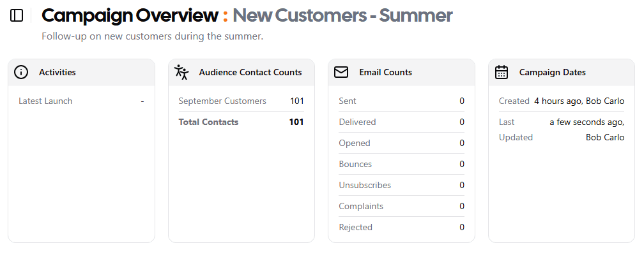Click the campaign description subtitle text
This screenshot has height=257, width=644.
[152, 36]
